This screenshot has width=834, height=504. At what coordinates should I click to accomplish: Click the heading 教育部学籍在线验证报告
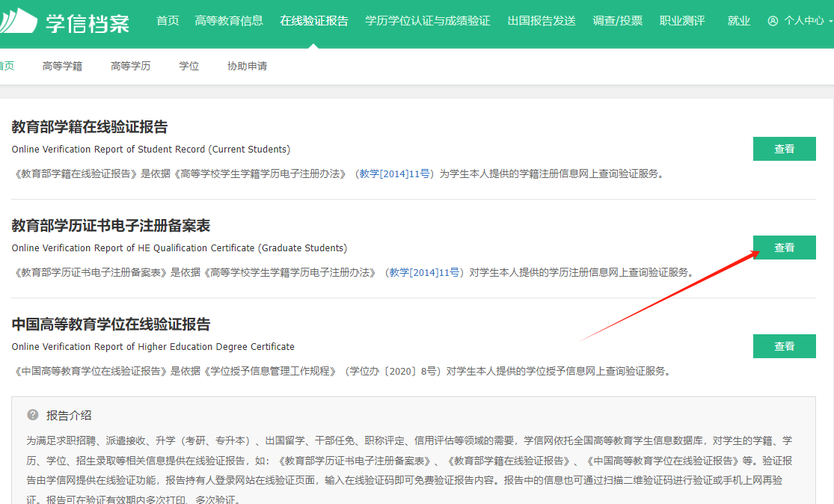coord(89,127)
